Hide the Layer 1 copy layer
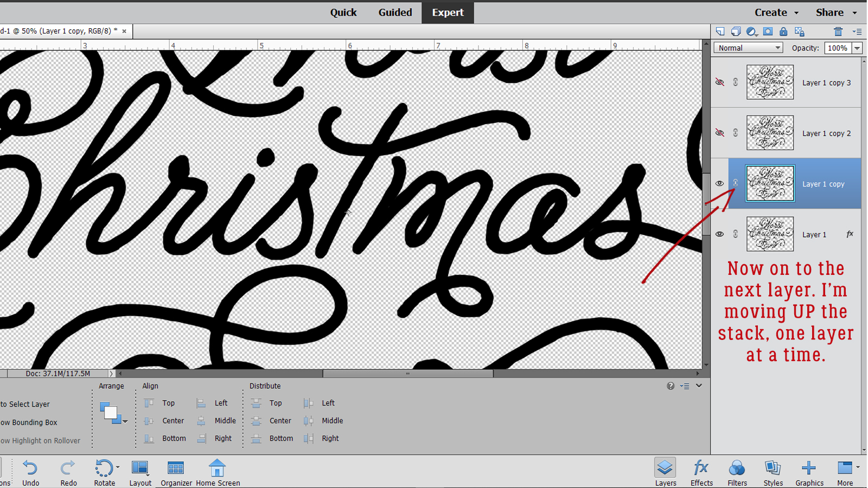Viewport: 868px width, 488px height. (719, 183)
